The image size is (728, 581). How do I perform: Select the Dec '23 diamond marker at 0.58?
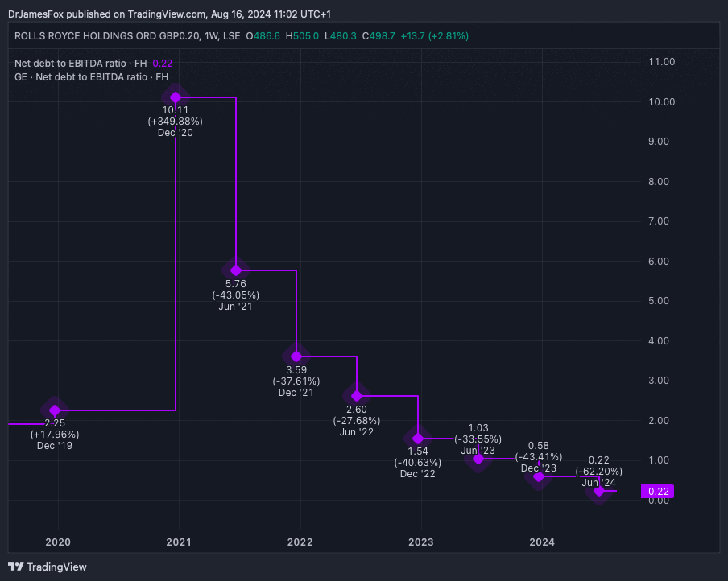tap(539, 476)
